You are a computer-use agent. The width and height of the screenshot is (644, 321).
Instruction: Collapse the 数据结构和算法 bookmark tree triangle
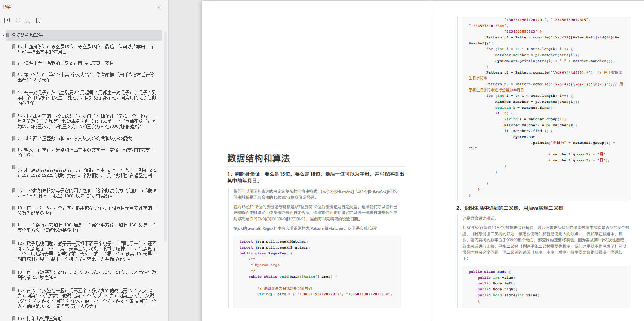(3, 35)
